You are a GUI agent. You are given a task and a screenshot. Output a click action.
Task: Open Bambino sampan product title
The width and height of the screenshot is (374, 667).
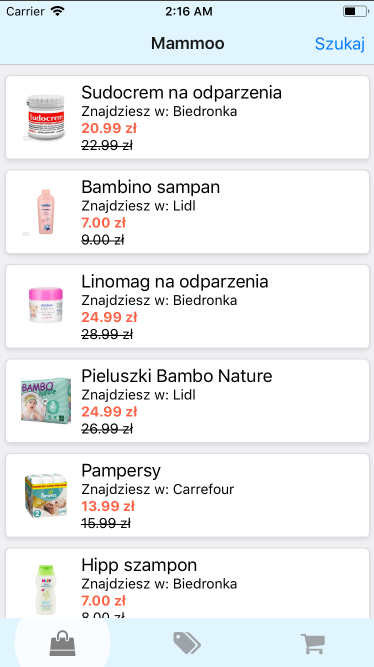tap(151, 187)
